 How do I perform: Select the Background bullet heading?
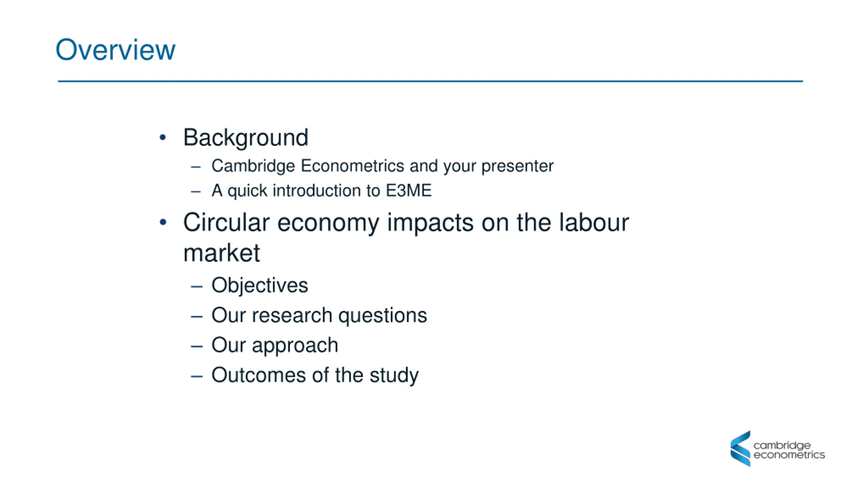point(246,138)
